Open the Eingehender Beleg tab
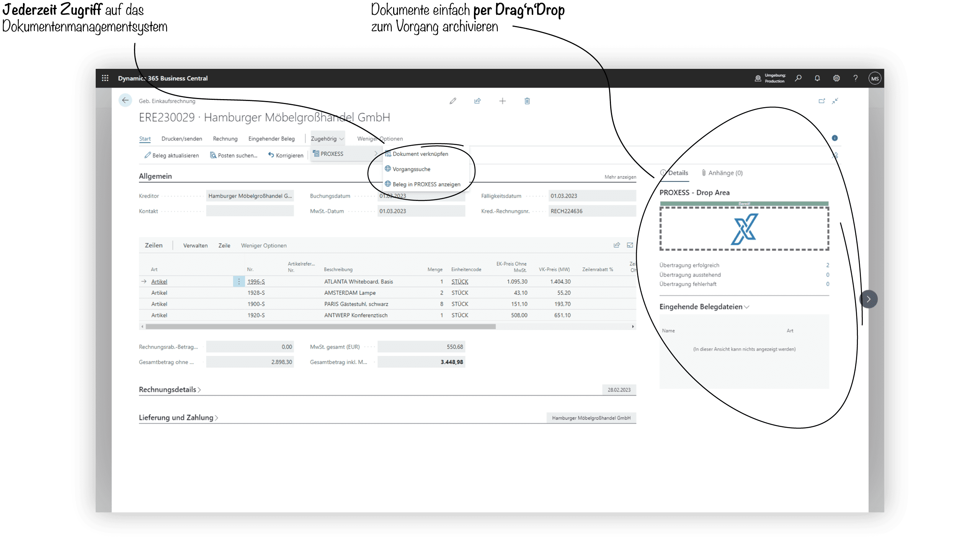 (x=271, y=139)
